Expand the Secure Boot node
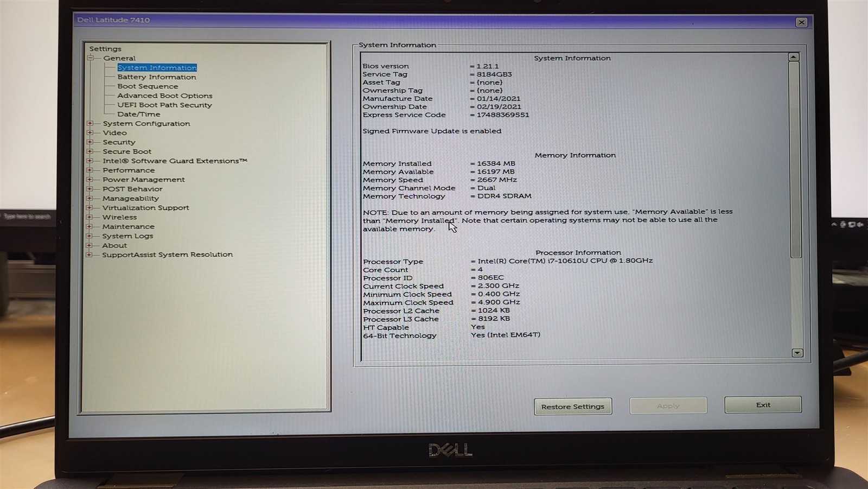The image size is (868, 489). point(90,151)
